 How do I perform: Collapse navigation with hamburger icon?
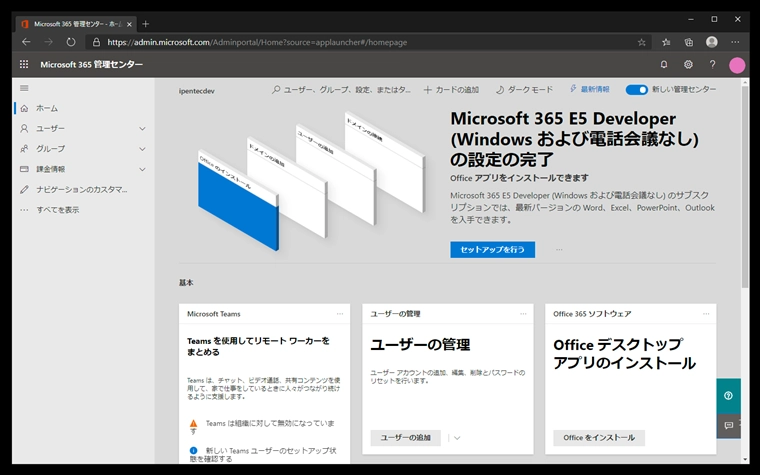pyautogui.click(x=24, y=88)
